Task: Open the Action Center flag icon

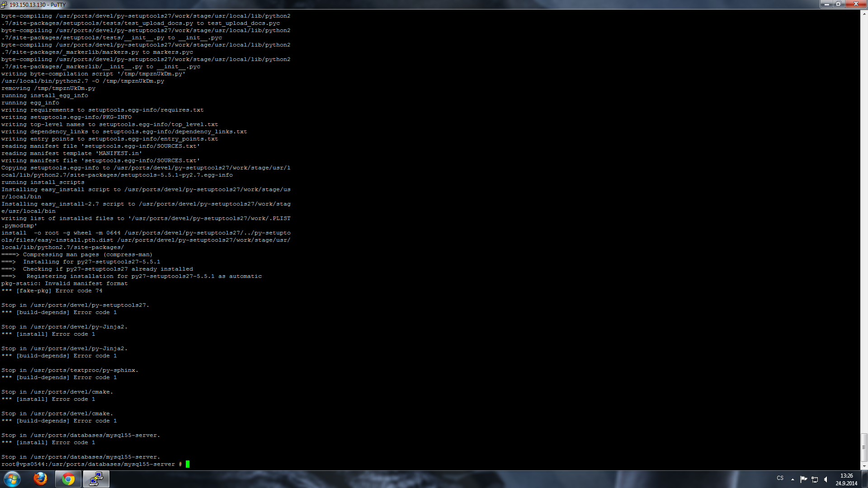Action: pyautogui.click(x=803, y=479)
